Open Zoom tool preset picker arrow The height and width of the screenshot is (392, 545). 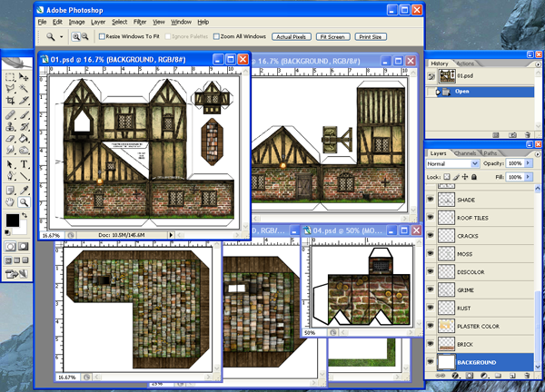click(x=61, y=36)
